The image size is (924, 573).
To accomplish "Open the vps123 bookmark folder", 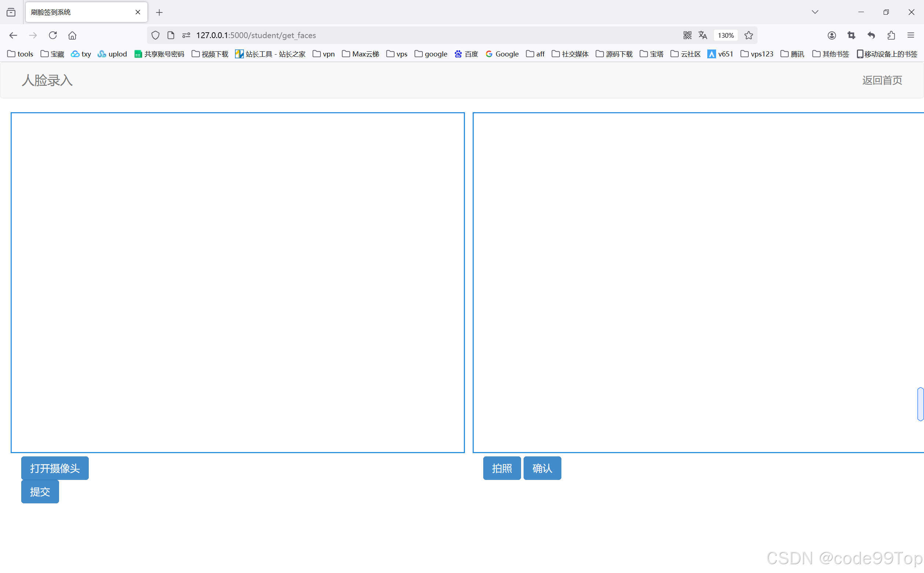I will 756,54.
